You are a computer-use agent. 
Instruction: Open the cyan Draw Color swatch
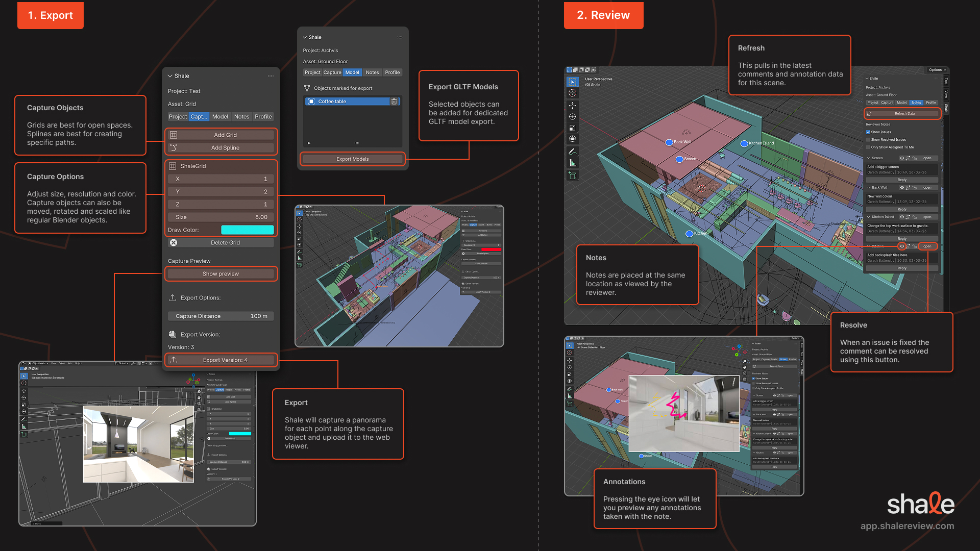click(x=247, y=230)
